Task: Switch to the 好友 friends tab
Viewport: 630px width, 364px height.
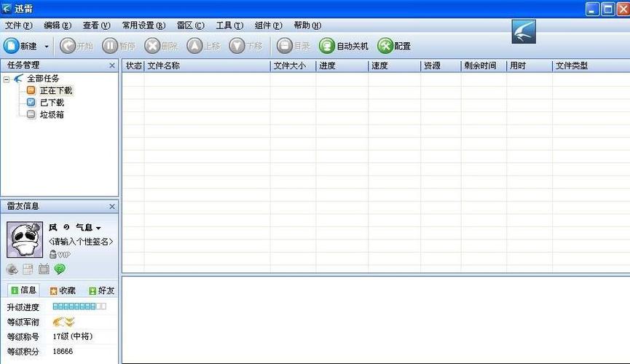Action: coord(102,290)
